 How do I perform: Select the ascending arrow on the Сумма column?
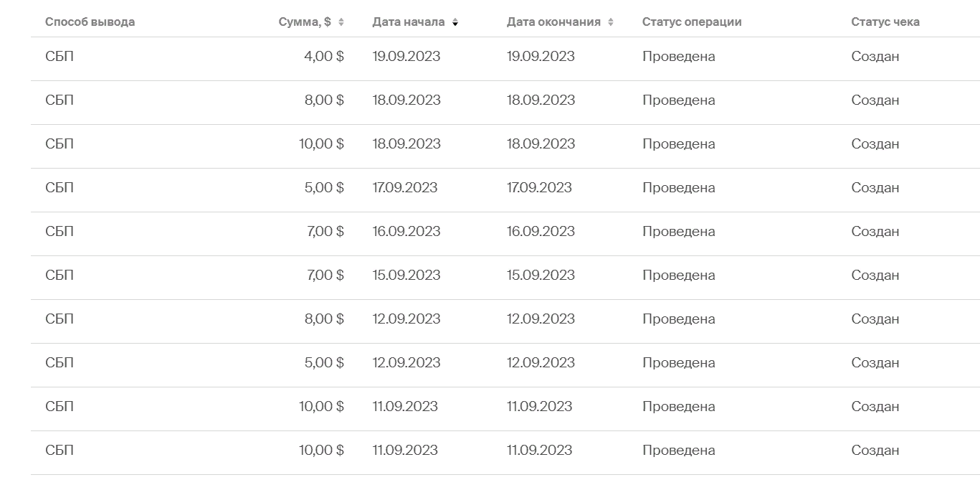click(x=341, y=19)
